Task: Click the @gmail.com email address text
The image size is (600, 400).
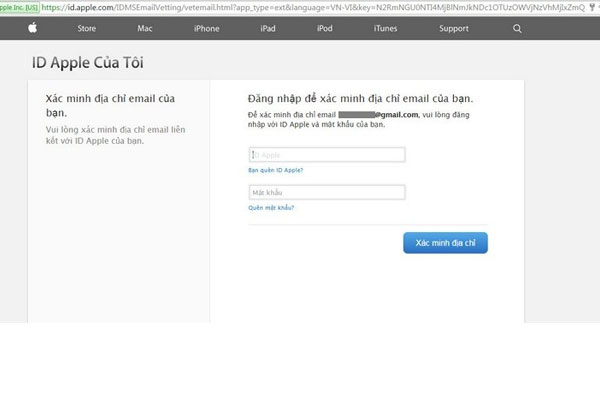Action: click(378, 114)
